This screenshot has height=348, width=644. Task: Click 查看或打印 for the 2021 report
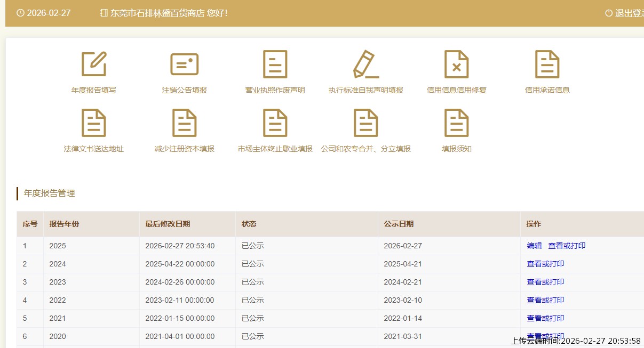pyautogui.click(x=545, y=318)
